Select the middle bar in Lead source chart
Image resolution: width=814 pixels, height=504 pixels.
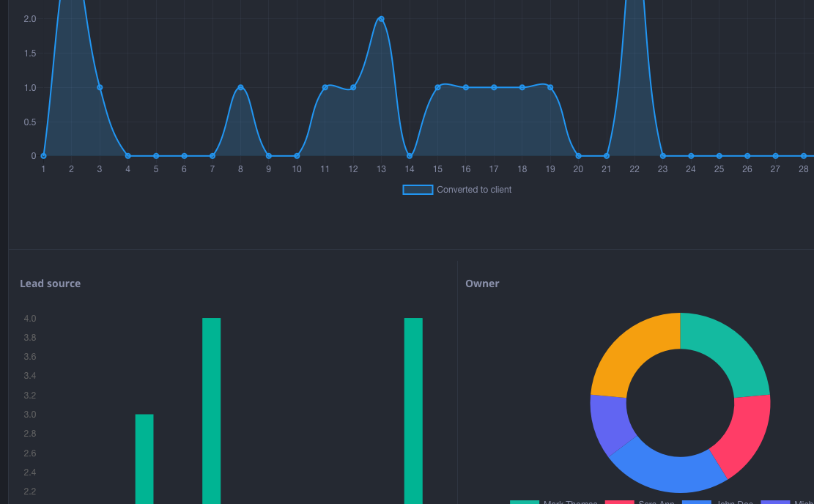(211, 410)
